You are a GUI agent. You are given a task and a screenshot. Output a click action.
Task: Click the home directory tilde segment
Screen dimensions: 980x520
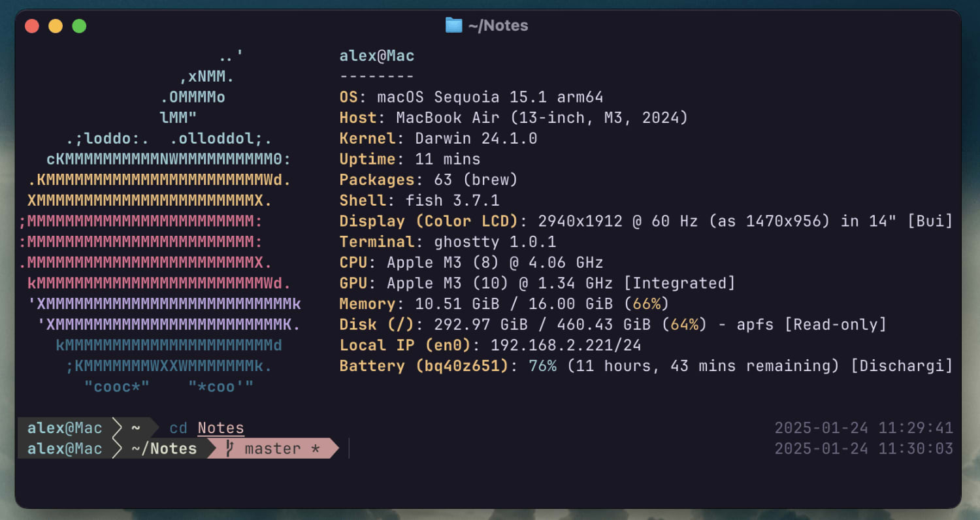(x=135, y=428)
